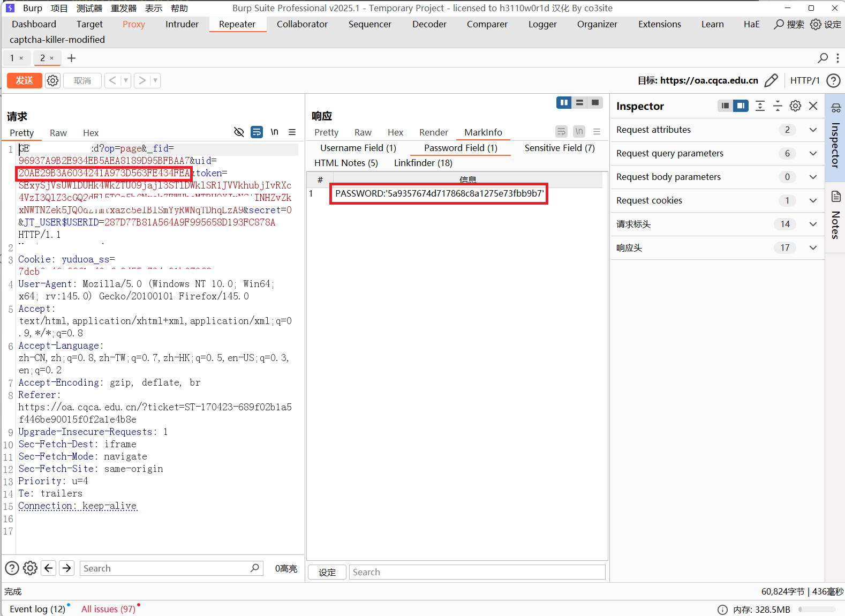
Task: Expand Request query parameters section
Action: [813, 153]
